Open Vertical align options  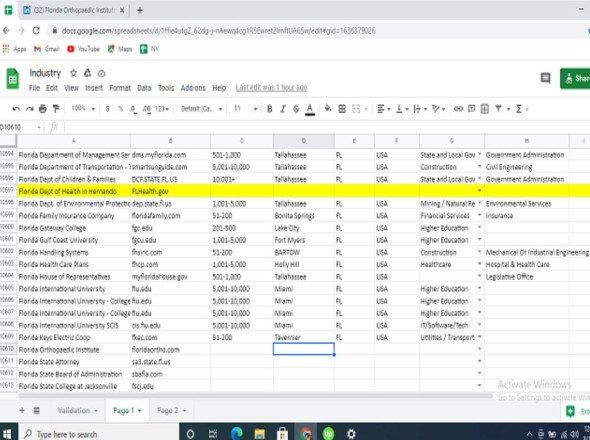tap(401, 109)
